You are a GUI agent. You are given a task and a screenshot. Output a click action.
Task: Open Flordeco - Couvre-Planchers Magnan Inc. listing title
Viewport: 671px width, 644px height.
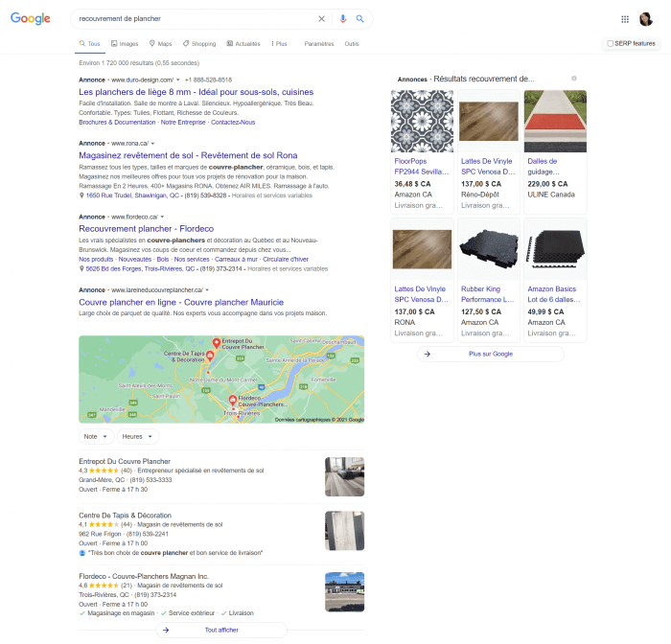pos(144,576)
